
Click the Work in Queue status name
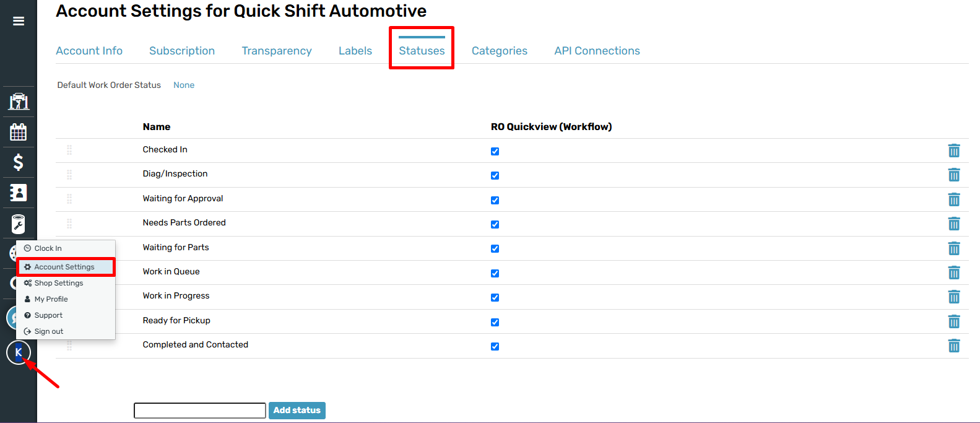[x=171, y=271]
